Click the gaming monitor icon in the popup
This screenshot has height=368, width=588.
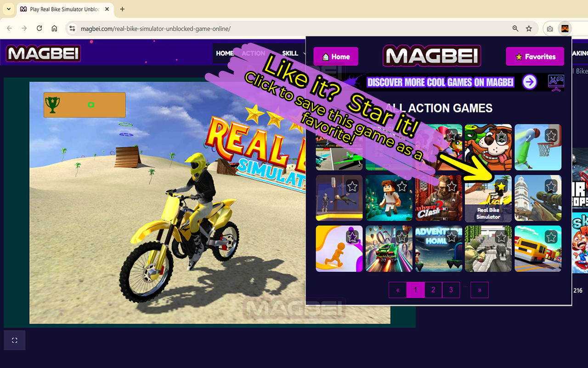pyautogui.click(x=556, y=83)
